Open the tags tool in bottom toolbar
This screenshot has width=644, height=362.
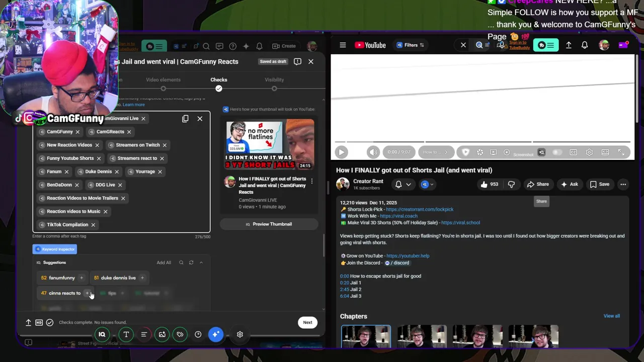click(180, 334)
